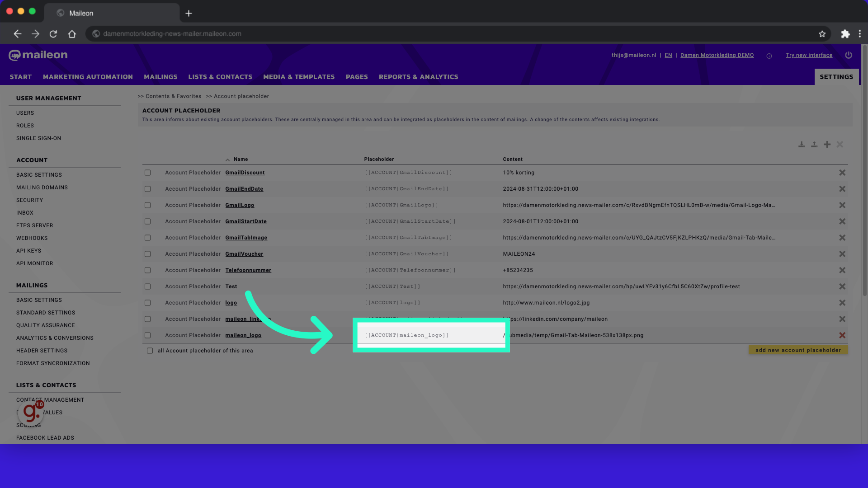
Task: Delete the GmailDiscount placeholder row
Action: click(842, 173)
